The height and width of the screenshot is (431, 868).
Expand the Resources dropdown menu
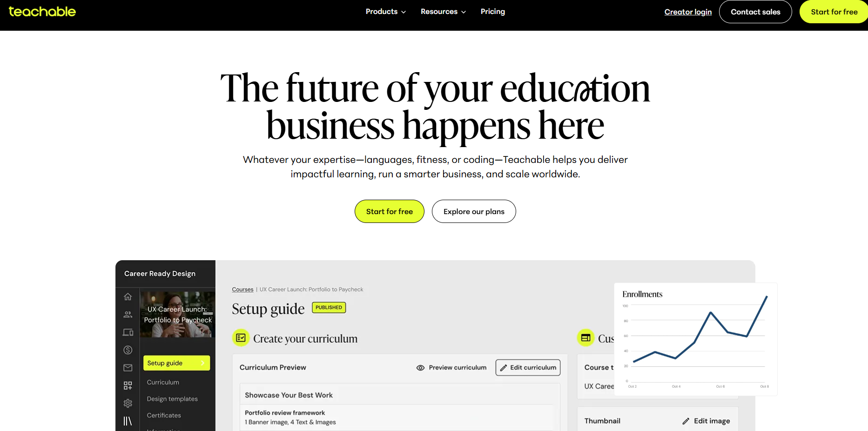[x=443, y=12]
